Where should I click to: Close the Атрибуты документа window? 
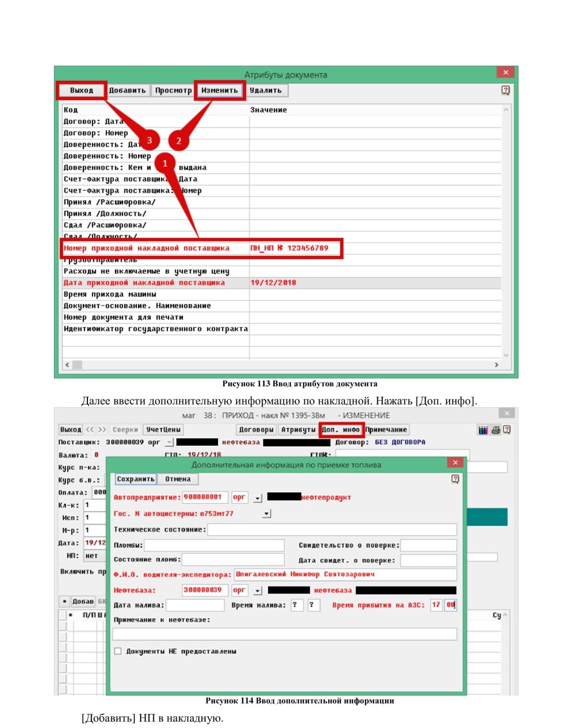click(x=505, y=72)
